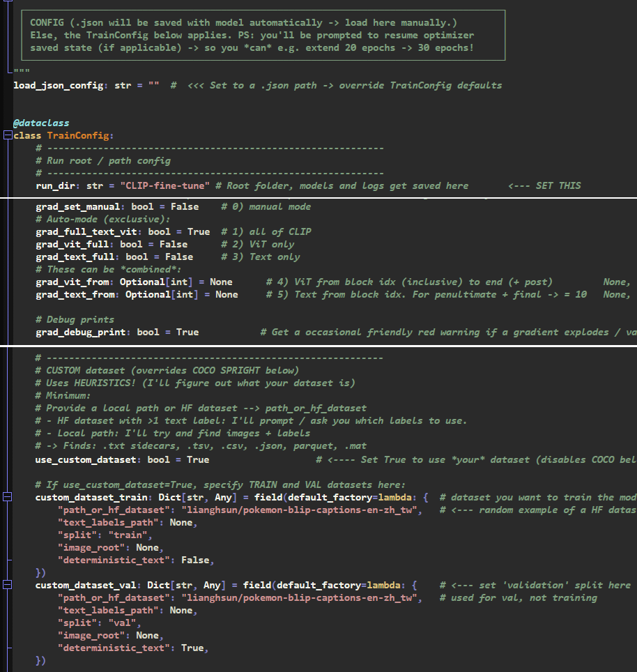
Task: Click the grad_set_manual variable
Action: tap(78, 206)
